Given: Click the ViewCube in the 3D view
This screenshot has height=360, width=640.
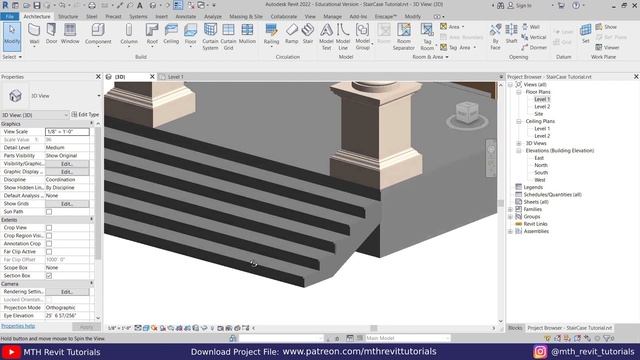Looking at the screenshot, I should pos(467,114).
